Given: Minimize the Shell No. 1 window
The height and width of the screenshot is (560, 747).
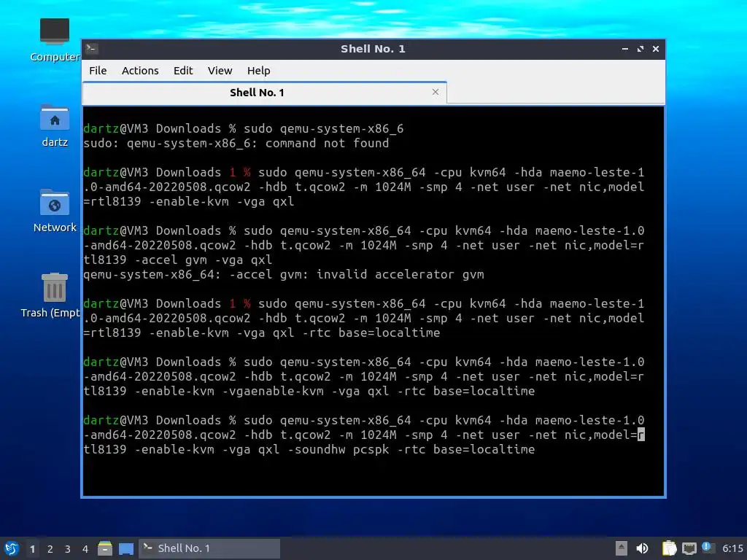Looking at the screenshot, I should pyautogui.click(x=624, y=49).
